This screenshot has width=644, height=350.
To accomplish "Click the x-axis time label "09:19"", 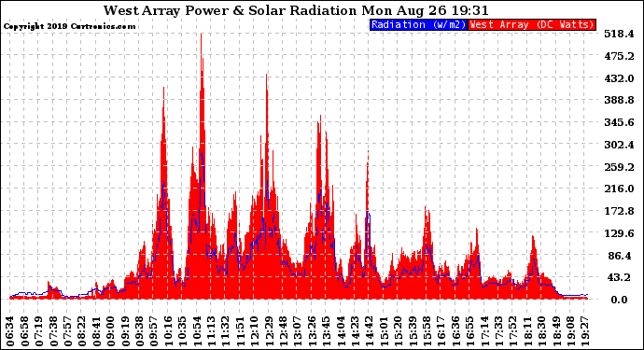I will (x=126, y=331).
